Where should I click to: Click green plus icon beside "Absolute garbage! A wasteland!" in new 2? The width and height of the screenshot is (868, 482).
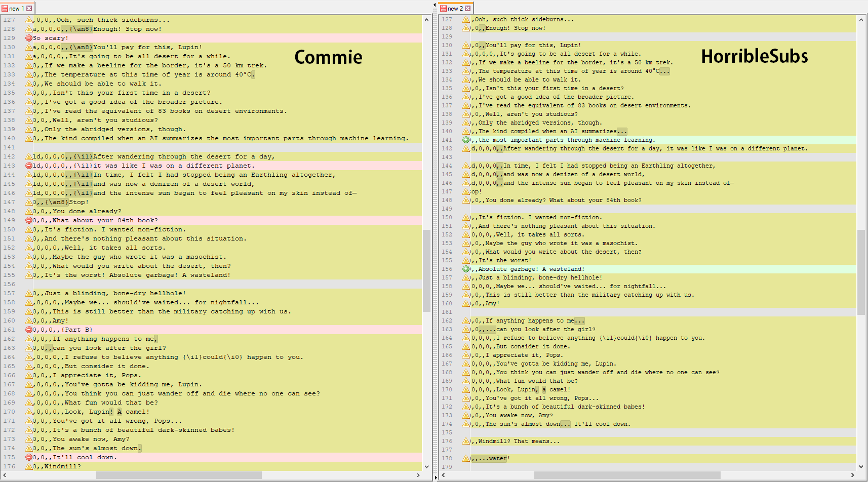466,269
